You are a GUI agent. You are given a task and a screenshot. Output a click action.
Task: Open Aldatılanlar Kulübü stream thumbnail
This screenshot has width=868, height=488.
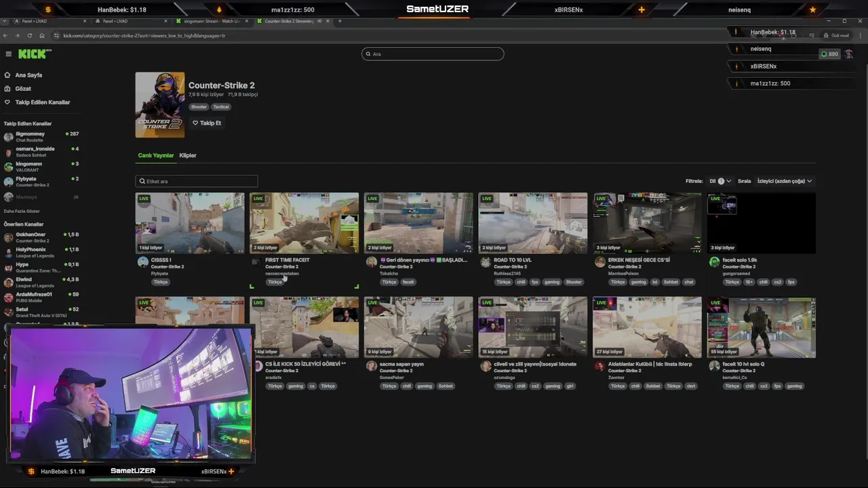(x=647, y=327)
